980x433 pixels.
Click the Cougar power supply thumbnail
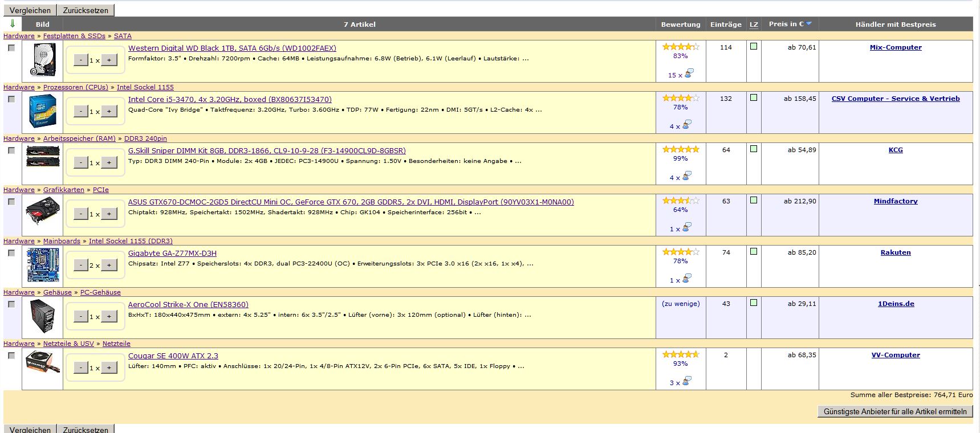[x=43, y=362]
